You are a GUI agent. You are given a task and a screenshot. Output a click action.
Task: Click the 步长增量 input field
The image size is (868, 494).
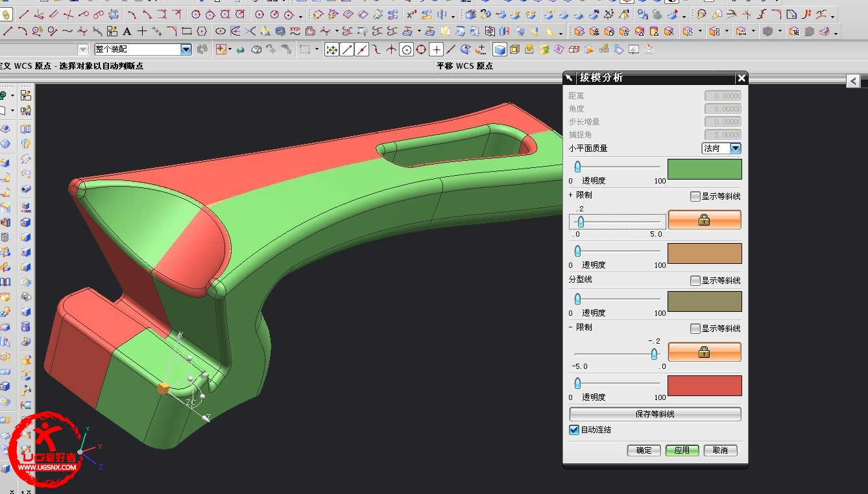723,122
